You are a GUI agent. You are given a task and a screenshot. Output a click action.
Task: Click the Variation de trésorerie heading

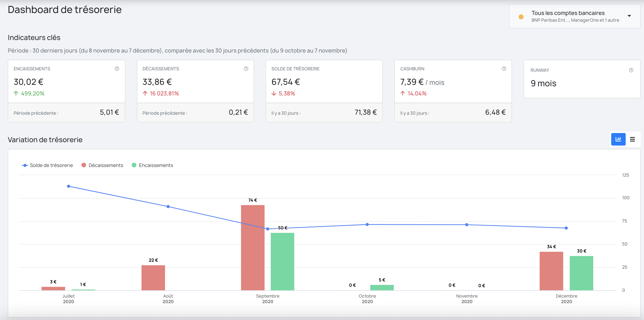click(45, 140)
